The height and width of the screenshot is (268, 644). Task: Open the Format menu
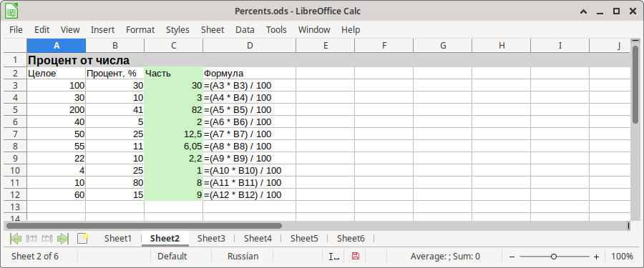[140, 29]
